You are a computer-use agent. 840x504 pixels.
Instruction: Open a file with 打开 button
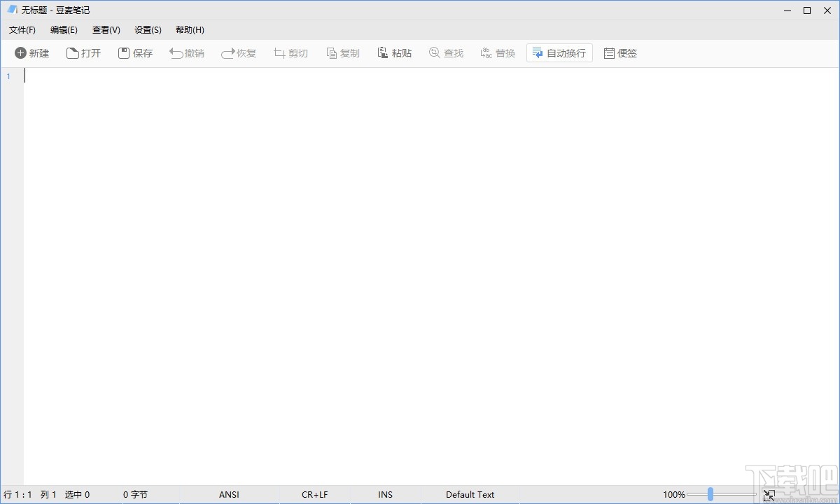[84, 53]
